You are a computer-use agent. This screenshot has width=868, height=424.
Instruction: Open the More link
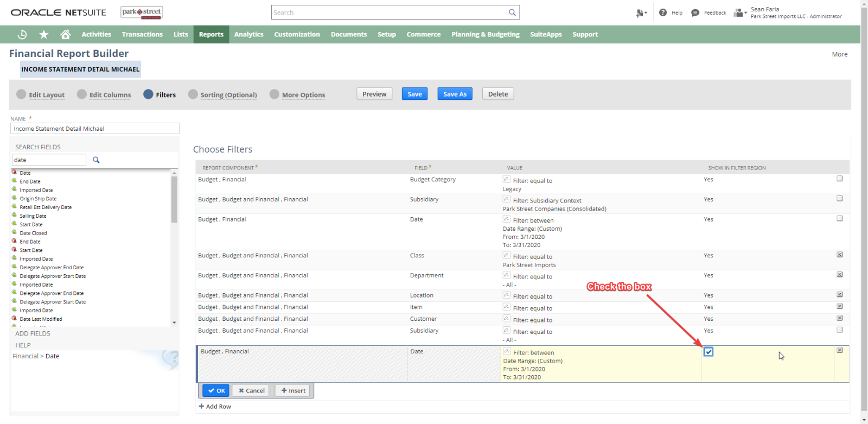840,54
